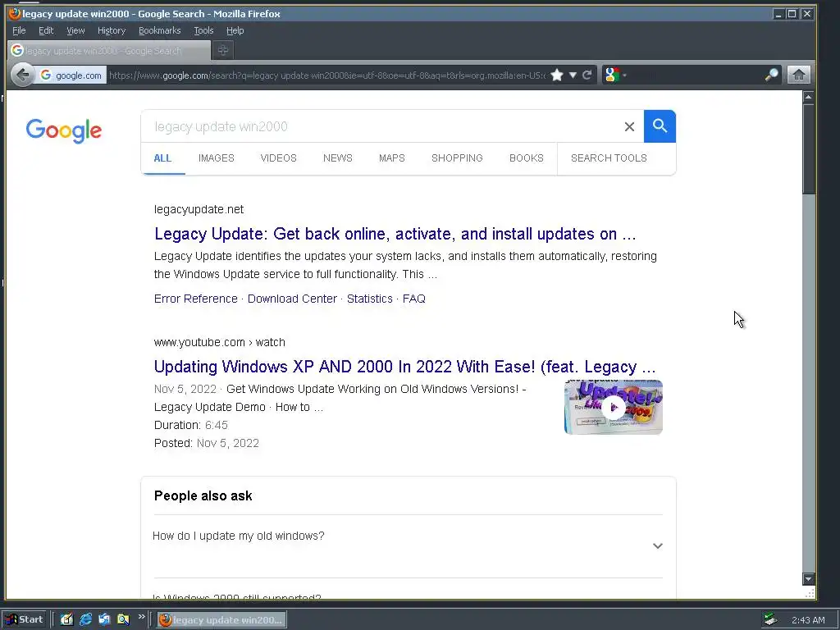Click the browser back arrow button
Screen dimensions: 840x630
tap(22, 75)
